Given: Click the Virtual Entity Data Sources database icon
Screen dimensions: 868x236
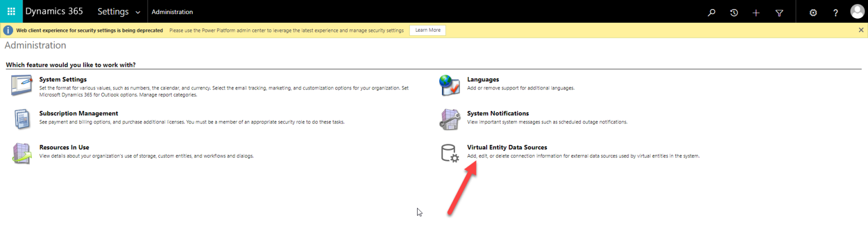Looking at the screenshot, I should pos(450,153).
